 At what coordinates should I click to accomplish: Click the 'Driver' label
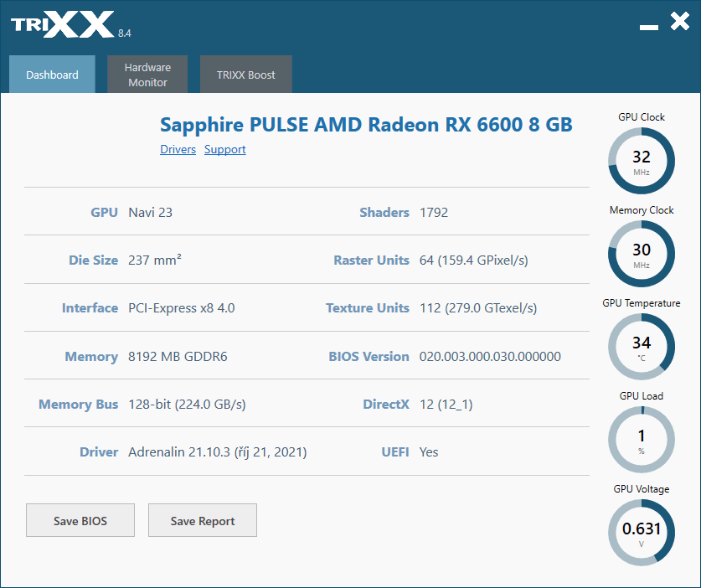coord(99,452)
